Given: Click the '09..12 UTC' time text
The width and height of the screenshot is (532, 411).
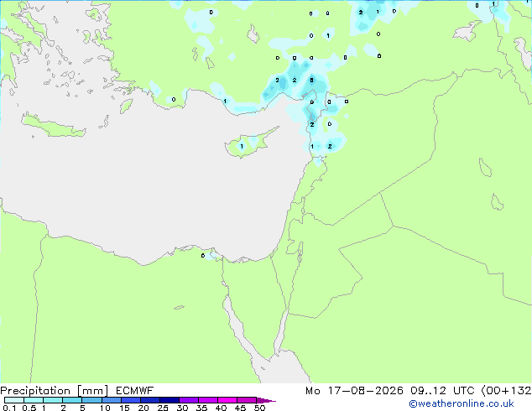Looking at the screenshot, I should coord(442,391).
